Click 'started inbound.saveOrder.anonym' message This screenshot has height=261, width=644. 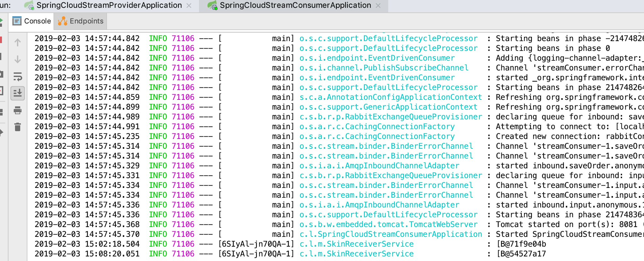570,166
